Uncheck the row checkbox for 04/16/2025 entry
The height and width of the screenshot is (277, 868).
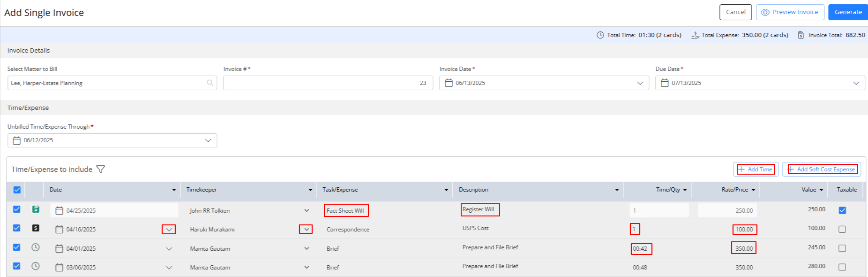(x=17, y=228)
